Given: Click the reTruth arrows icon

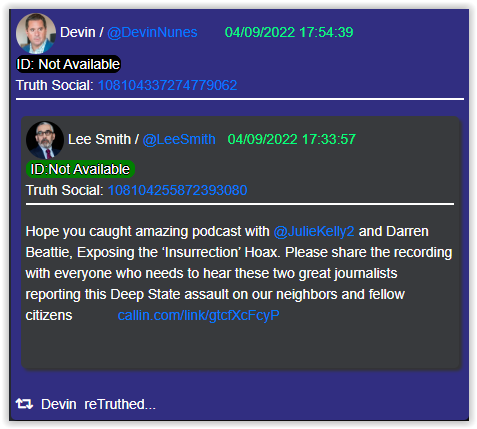Looking at the screenshot, I should pos(24,404).
